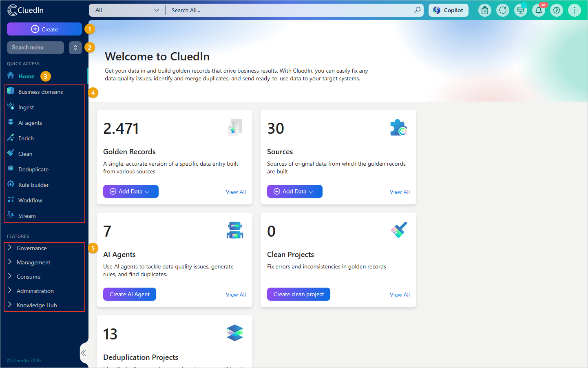
Task: Open the server status icon in header
Action: [x=521, y=10]
